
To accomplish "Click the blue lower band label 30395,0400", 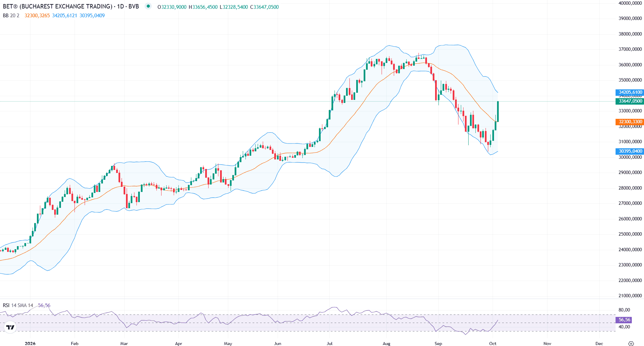I will [x=629, y=151].
